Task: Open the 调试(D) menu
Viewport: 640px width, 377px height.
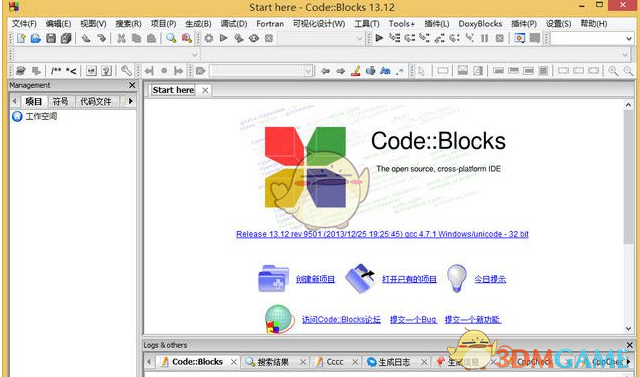Action: pyautogui.click(x=234, y=24)
